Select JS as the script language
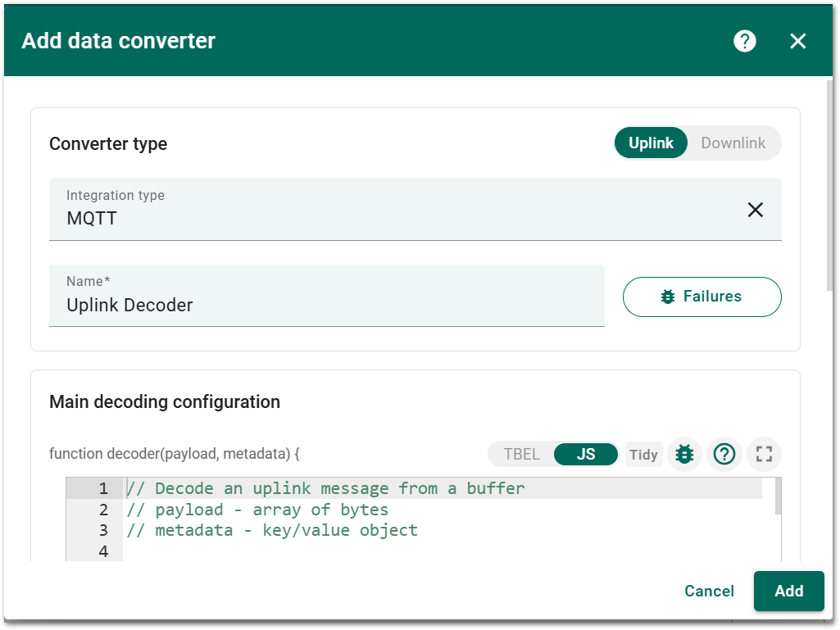 pyautogui.click(x=585, y=454)
